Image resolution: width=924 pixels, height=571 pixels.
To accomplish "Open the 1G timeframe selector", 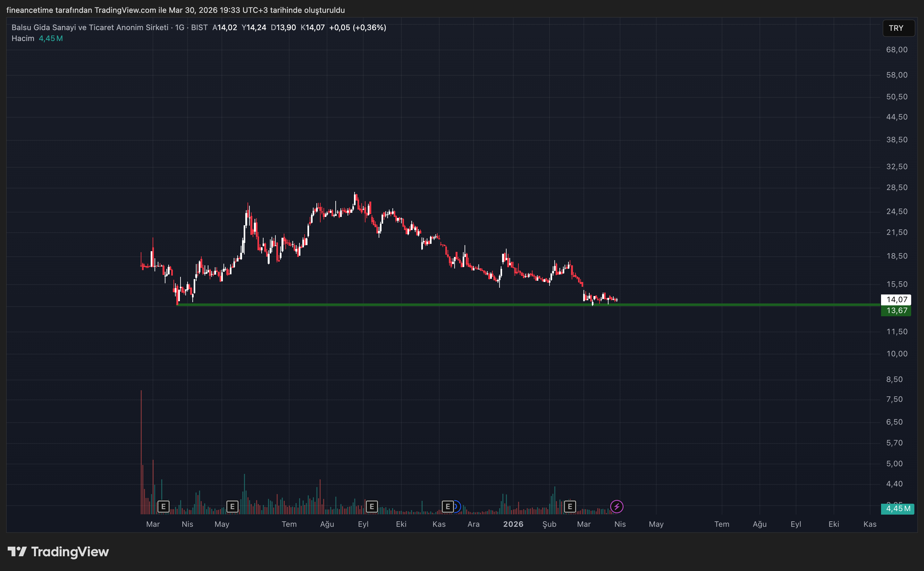I will tap(180, 27).
